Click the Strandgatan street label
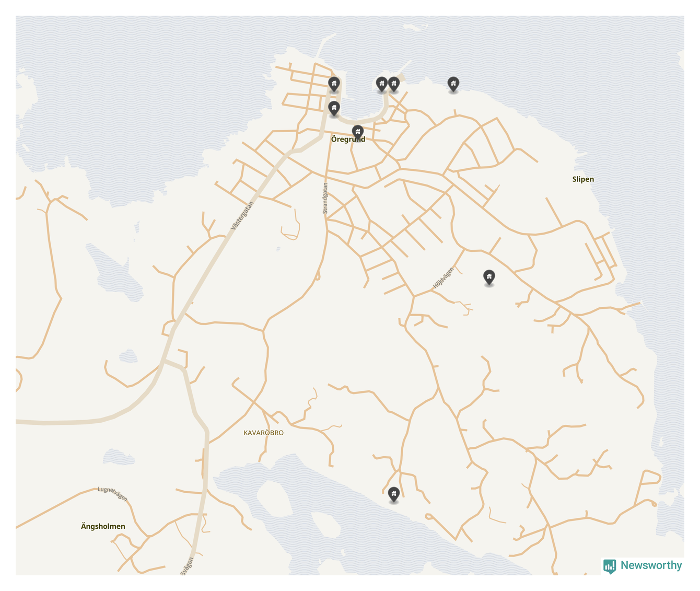The image size is (700, 591). point(325,198)
